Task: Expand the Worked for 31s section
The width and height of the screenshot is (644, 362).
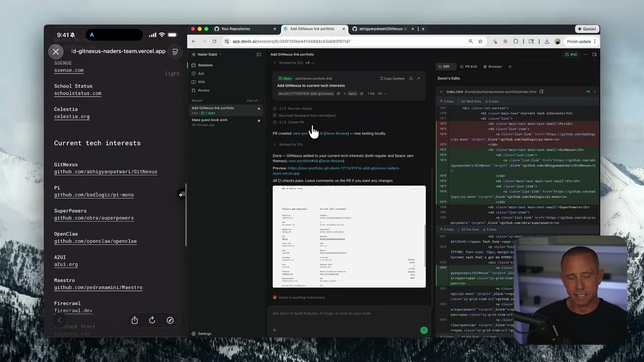Action: (289, 144)
